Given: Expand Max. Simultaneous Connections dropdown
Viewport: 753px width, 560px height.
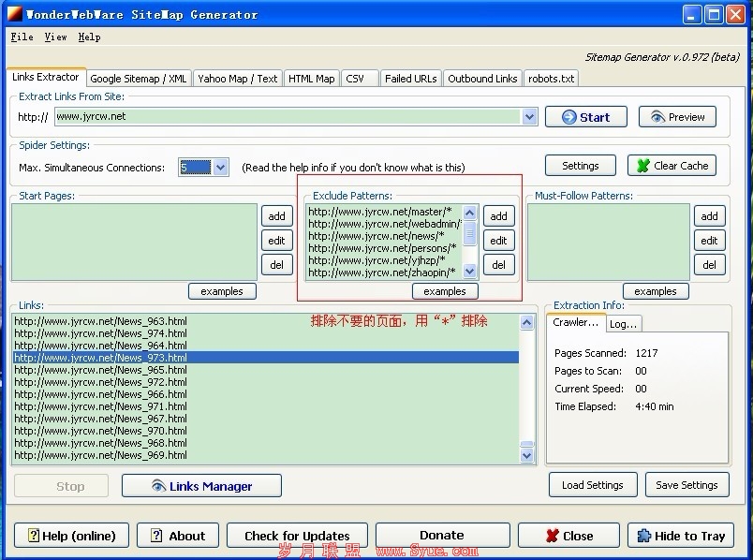Looking at the screenshot, I should point(220,167).
